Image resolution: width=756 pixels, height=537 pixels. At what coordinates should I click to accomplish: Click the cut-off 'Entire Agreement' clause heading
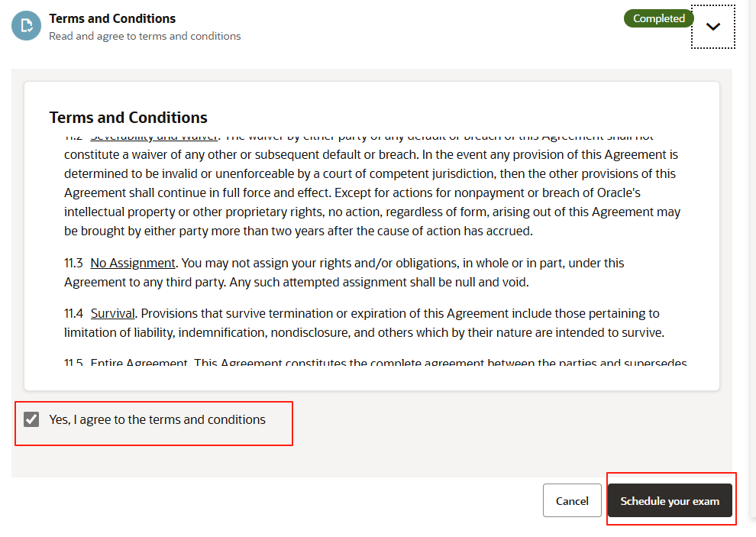click(x=139, y=363)
